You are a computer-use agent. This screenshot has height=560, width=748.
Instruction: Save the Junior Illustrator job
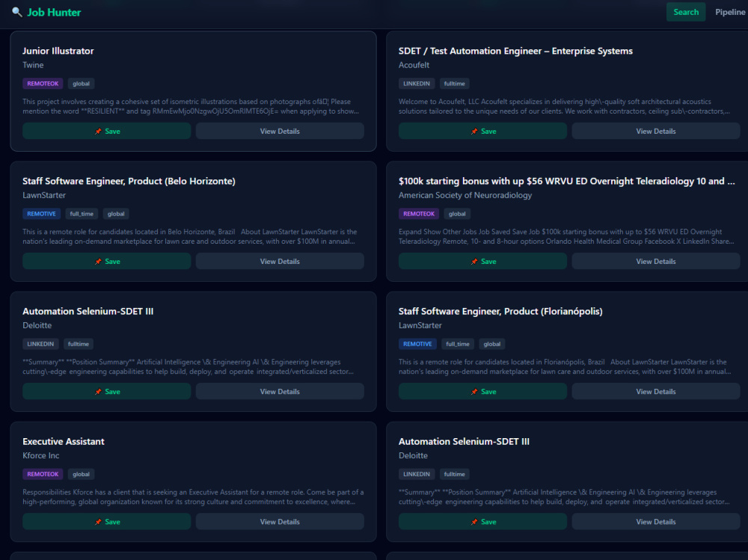pyautogui.click(x=107, y=131)
